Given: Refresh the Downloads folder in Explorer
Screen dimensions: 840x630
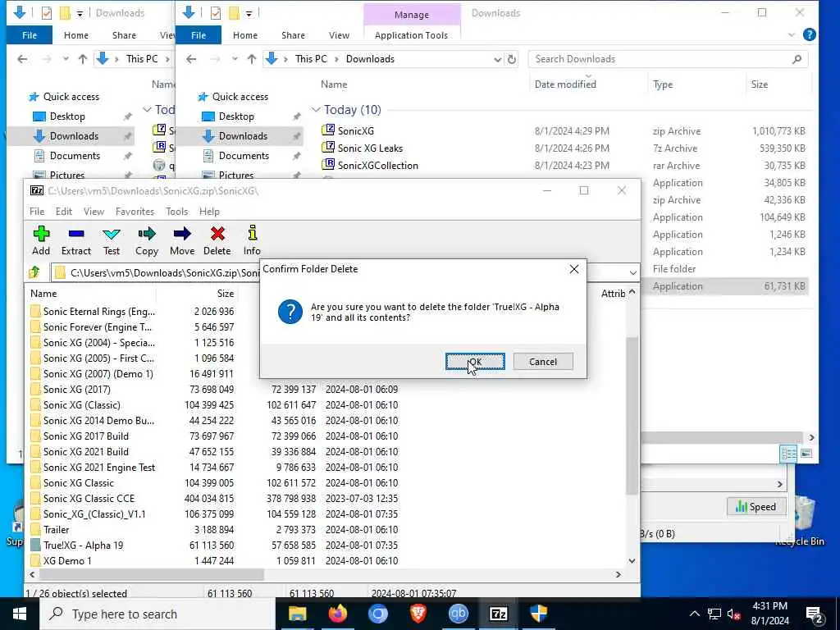Looking at the screenshot, I should pos(512,59).
